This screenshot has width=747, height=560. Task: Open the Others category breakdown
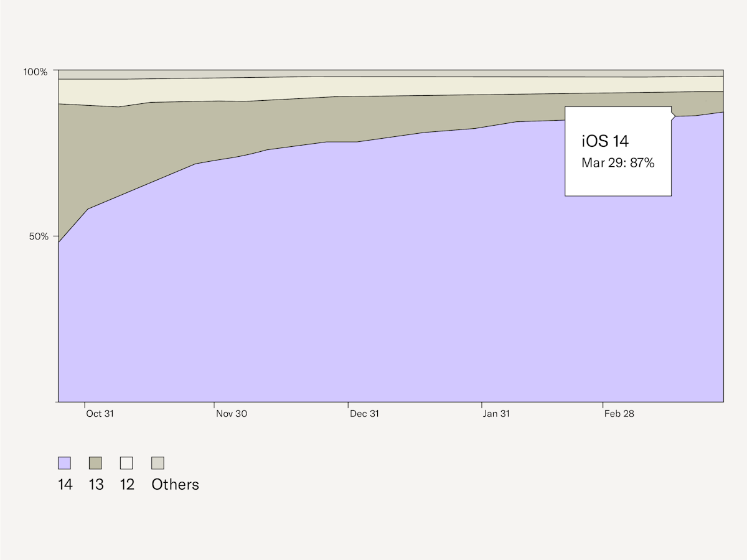tap(174, 484)
